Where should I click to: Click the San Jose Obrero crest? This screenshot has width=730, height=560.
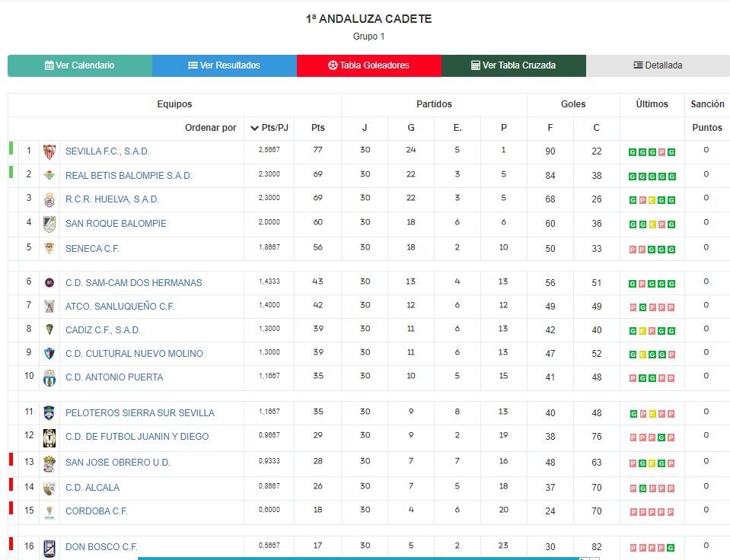pyautogui.click(x=49, y=463)
